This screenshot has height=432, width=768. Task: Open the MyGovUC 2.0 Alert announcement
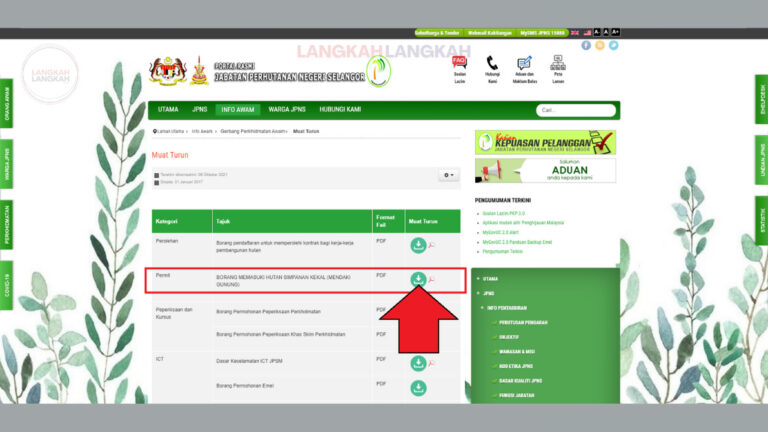(501, 232)
